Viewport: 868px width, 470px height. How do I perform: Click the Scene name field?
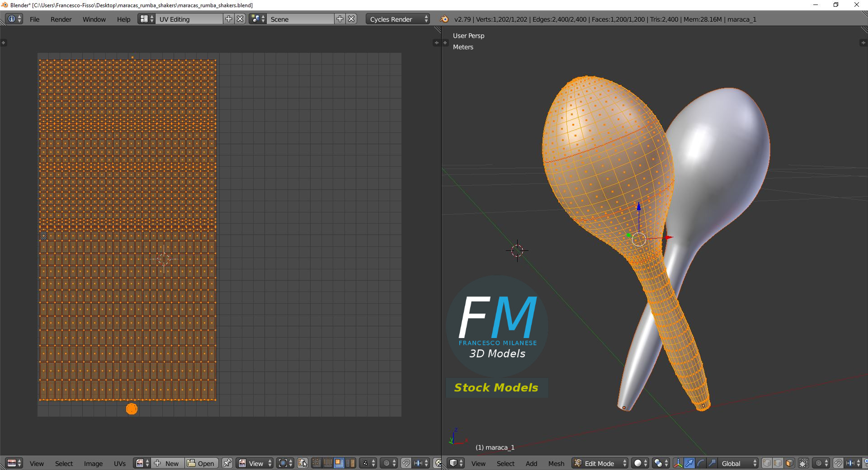301,19
